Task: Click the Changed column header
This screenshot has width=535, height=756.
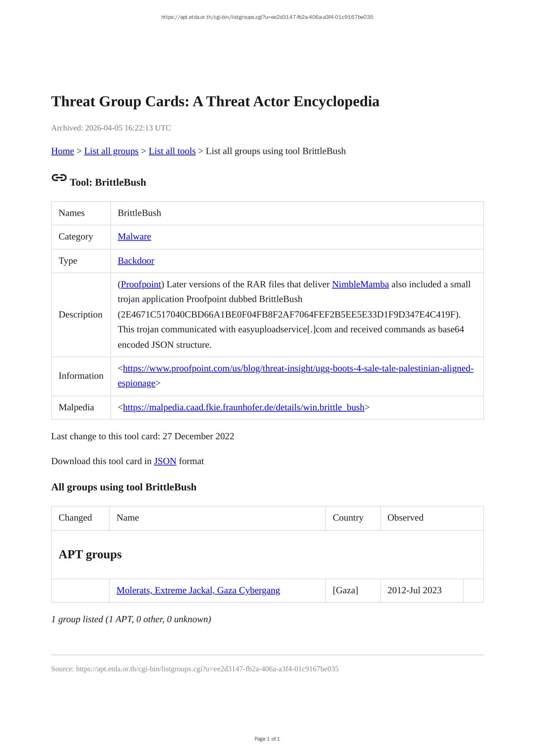Action: 75,517
